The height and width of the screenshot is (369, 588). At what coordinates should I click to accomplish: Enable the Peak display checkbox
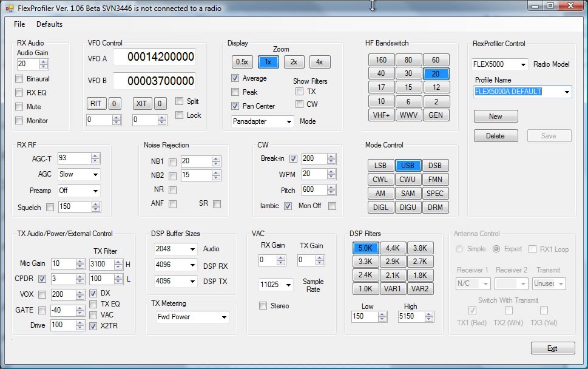[x=235, y=92]
